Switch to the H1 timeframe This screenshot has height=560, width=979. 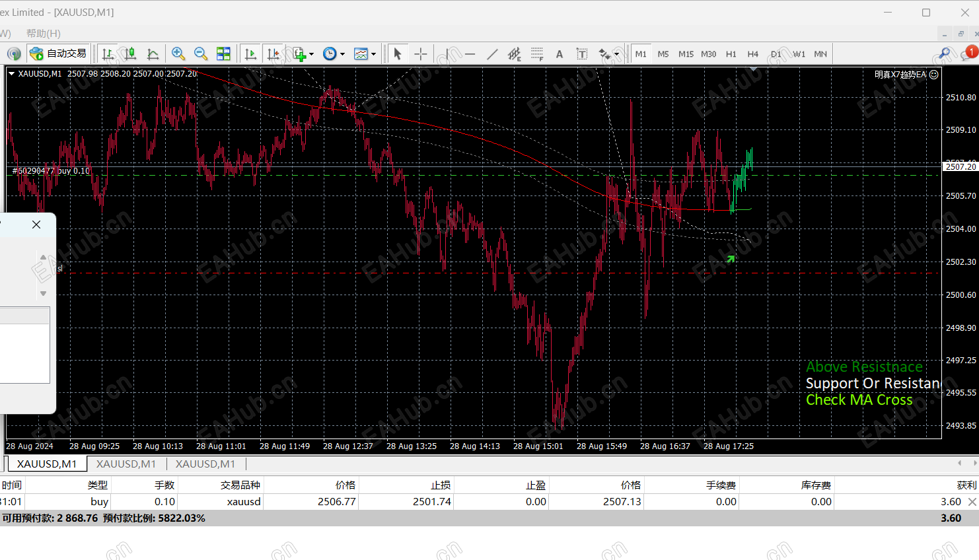coord(731,54)
